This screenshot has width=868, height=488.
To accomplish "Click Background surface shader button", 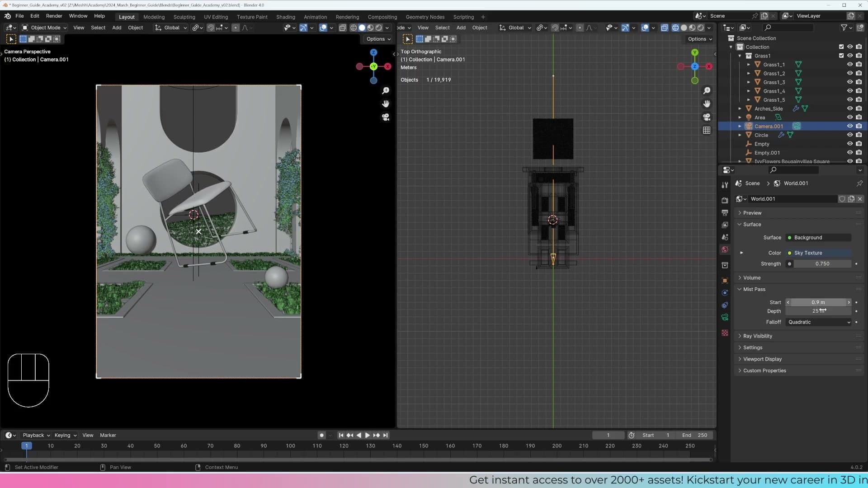I will [x=818, y=238].
